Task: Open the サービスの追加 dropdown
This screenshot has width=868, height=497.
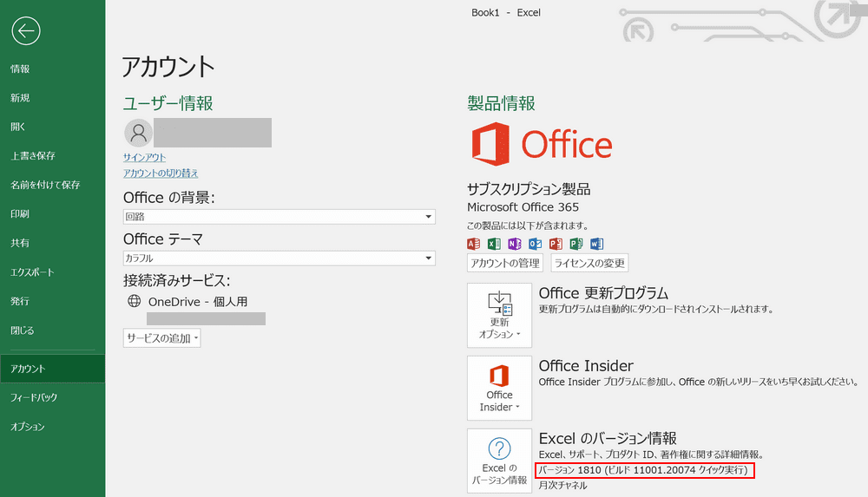Action: pos(161,337)
